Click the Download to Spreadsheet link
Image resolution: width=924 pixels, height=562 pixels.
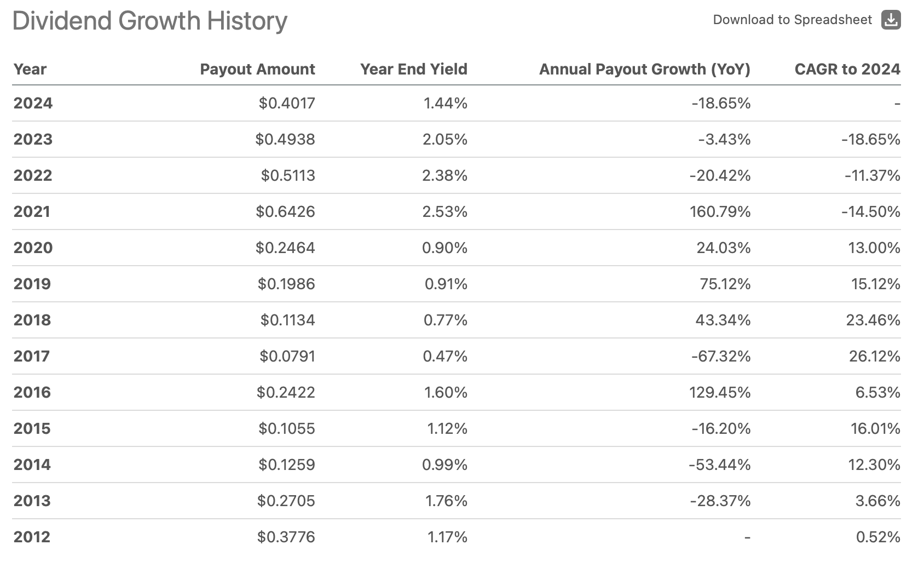point(792,20)
